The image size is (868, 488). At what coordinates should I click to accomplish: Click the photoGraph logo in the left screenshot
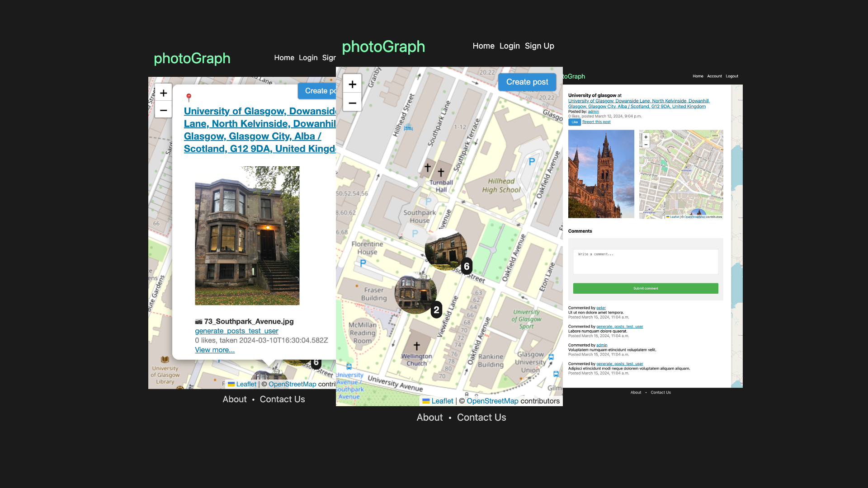click(192, 58)
